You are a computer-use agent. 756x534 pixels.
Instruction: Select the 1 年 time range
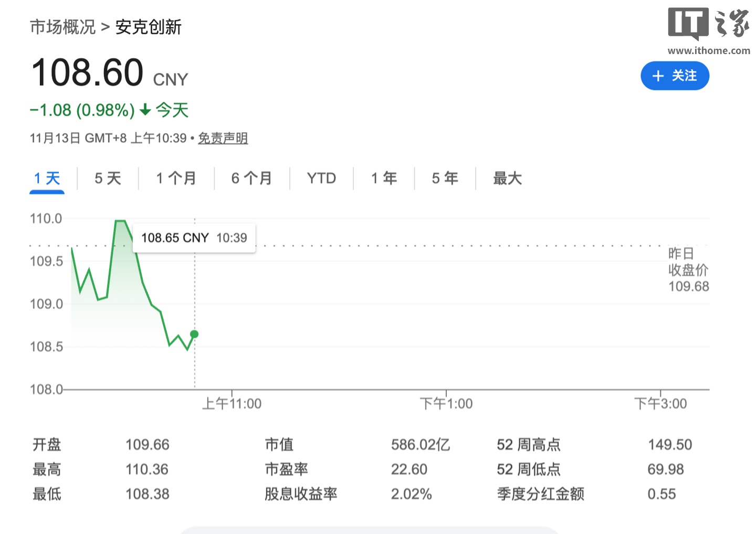(384, 179)
